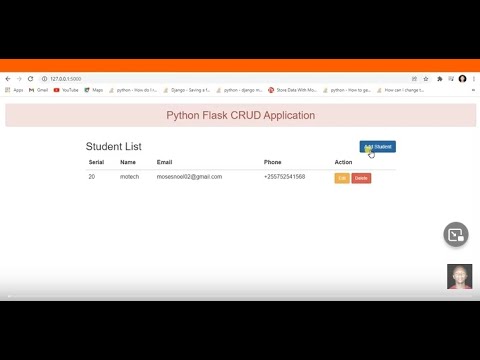Click the Add Student button
The height and width of the screenshot is (360, 480).
[x=378, y=147]
